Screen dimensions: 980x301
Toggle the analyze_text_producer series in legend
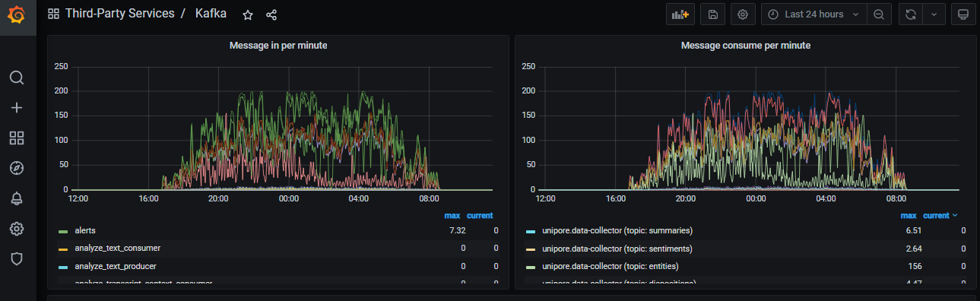pos(116,266)
